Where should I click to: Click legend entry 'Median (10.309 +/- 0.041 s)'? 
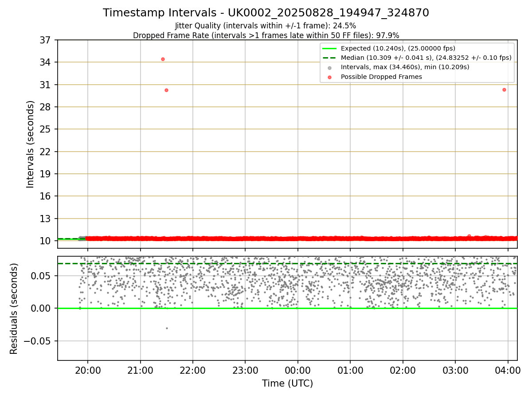pyautogui.click(x=426, y=58)
